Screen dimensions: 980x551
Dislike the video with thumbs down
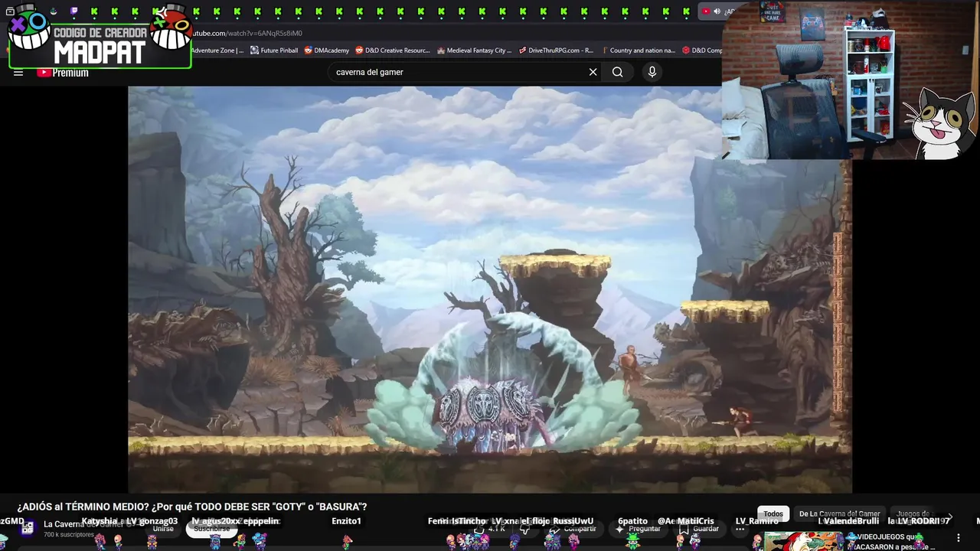tap(525, 529)
